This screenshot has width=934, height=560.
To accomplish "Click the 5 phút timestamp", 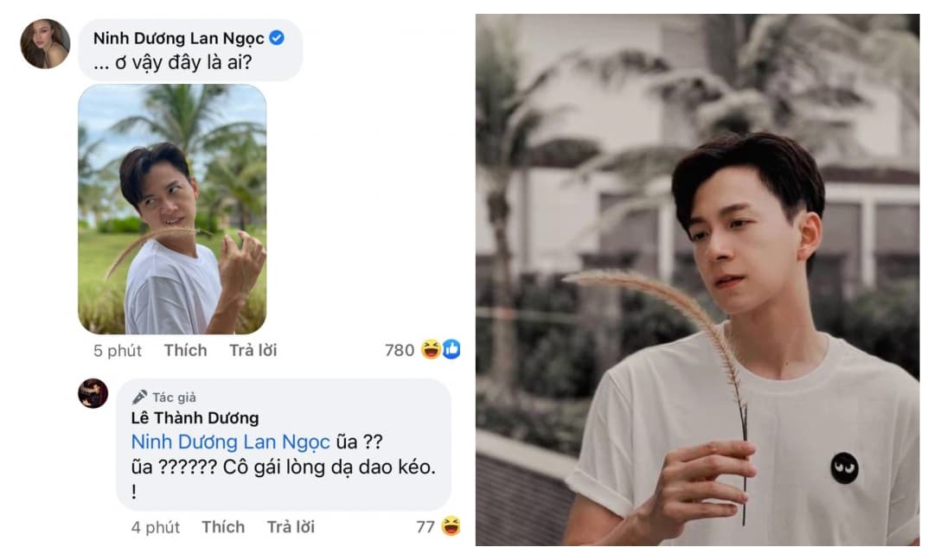I will click(x=116, y=350).
